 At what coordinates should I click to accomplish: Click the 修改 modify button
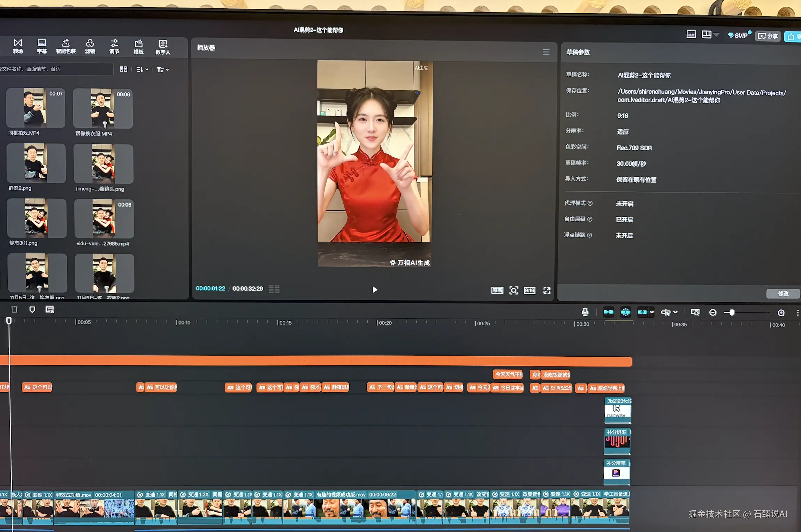783,294
